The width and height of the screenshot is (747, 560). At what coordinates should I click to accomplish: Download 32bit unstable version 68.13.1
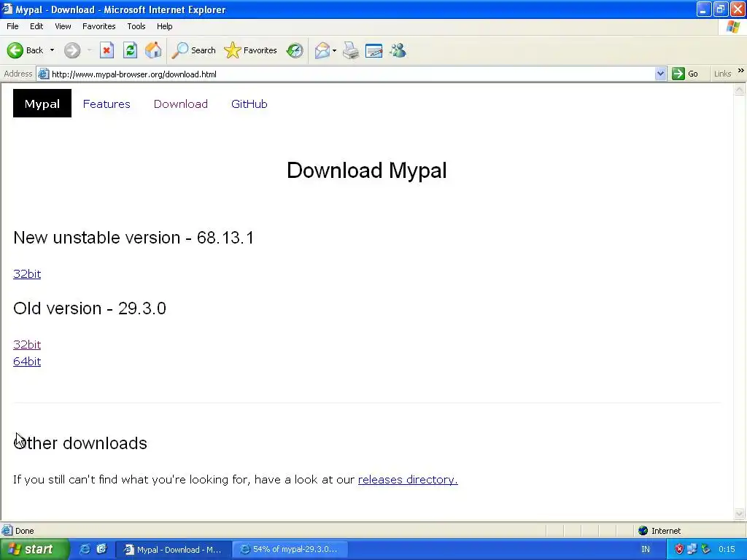click(27, 274)
